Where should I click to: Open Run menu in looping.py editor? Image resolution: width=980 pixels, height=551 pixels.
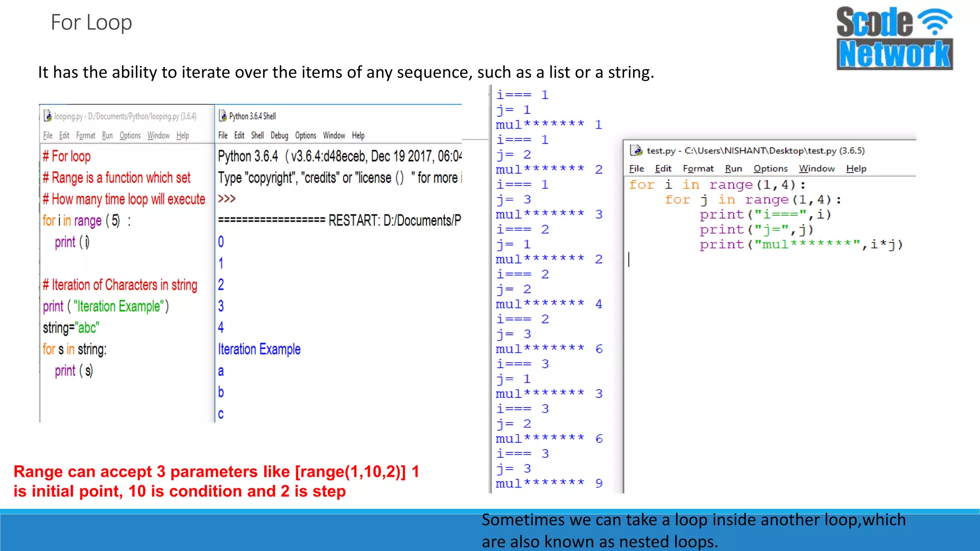click(x=107, y=135)
